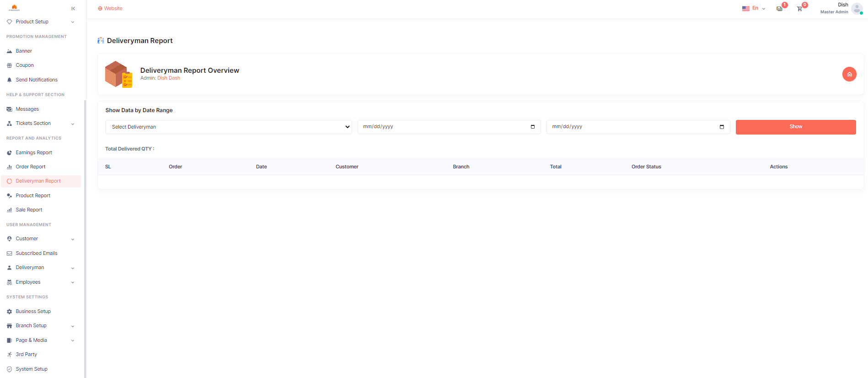The height and width of the screenshot is (378, 868).
Task: Click calendar icon in second date field
Action: pyautogui.click(x=722, y=127)
